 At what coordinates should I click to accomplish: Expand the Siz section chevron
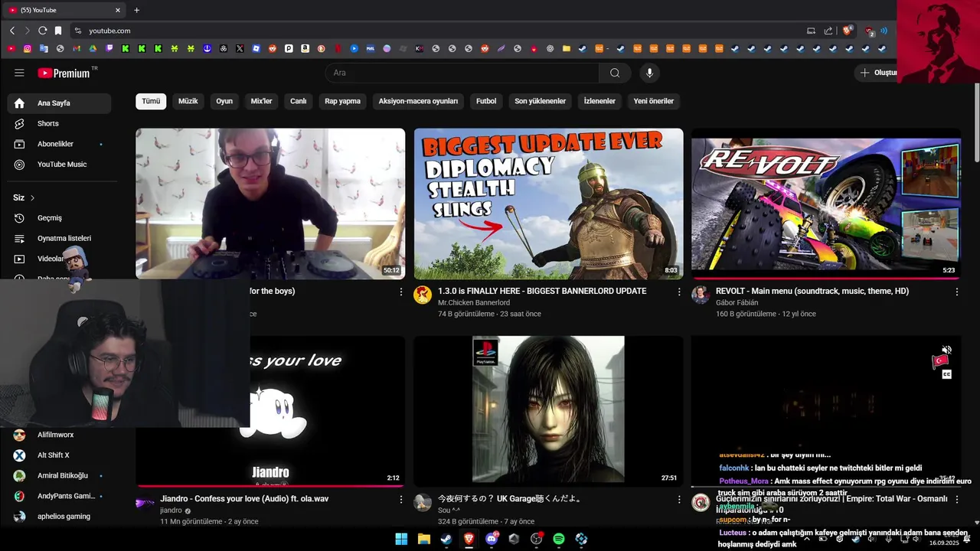tap(32, 198)
